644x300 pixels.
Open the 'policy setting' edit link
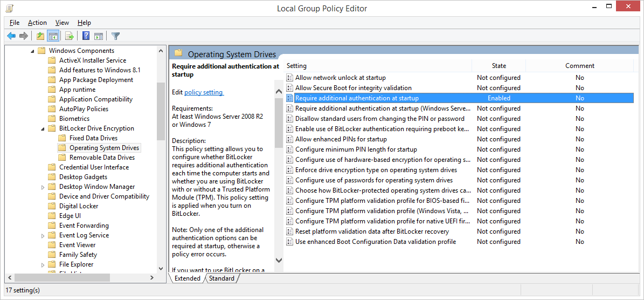(204, 92)
